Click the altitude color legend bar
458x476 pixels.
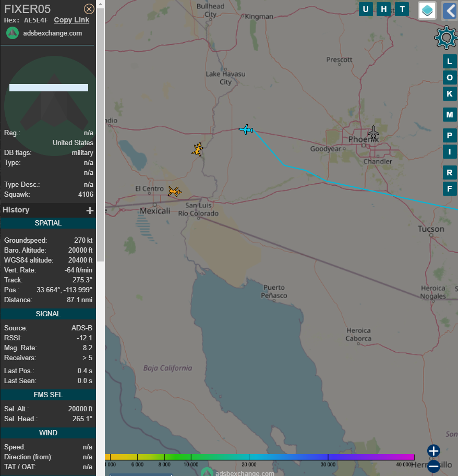(260, 457)
